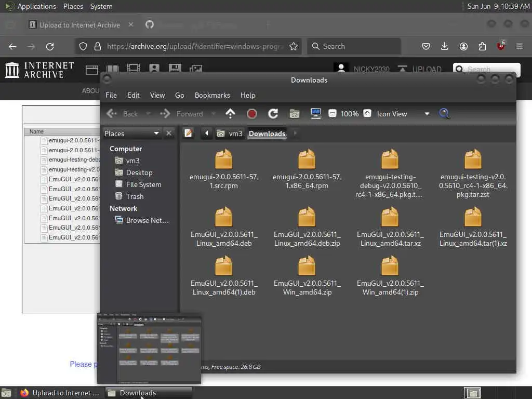Go back in Firefox history

click(12, 46)
